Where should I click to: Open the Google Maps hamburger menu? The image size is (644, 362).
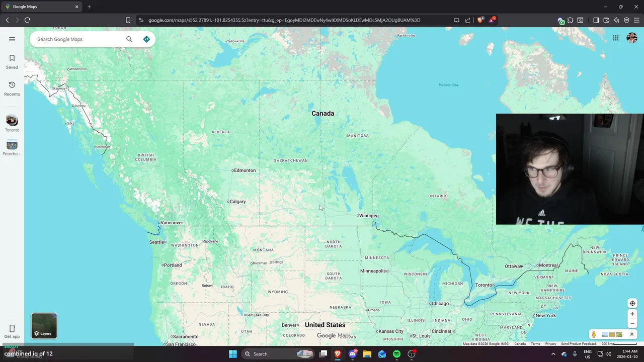(x=12, y=39)
